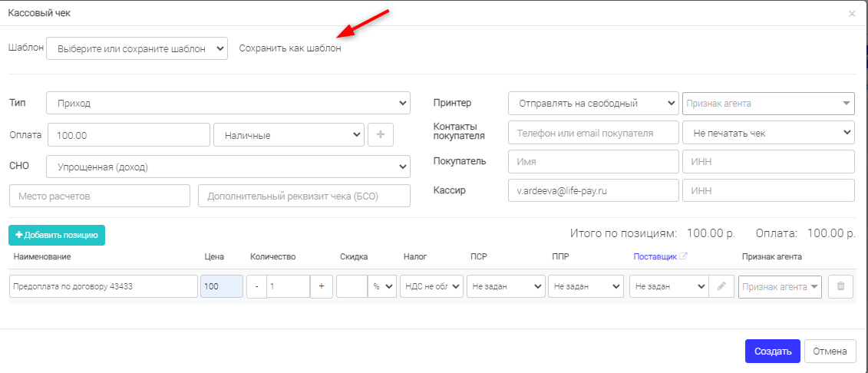Open the СНО dropdown Упрощенная (доход)
This screenshot has width=868, height=373.
tap(229, 167)
